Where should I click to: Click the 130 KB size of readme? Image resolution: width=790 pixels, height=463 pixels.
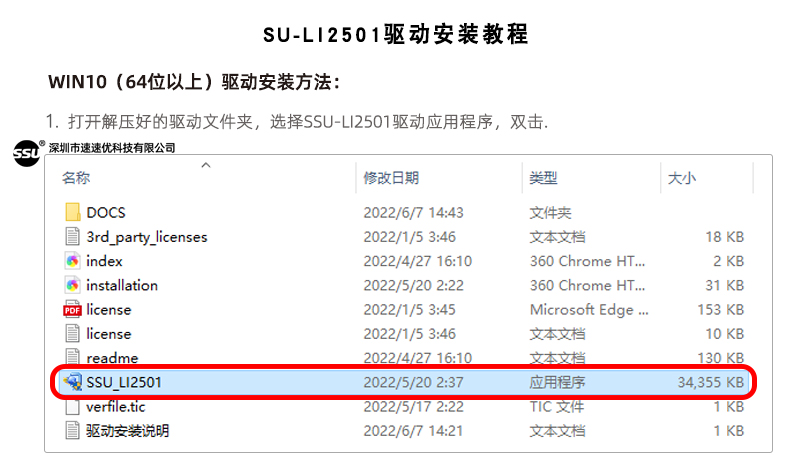click(720, 358)
